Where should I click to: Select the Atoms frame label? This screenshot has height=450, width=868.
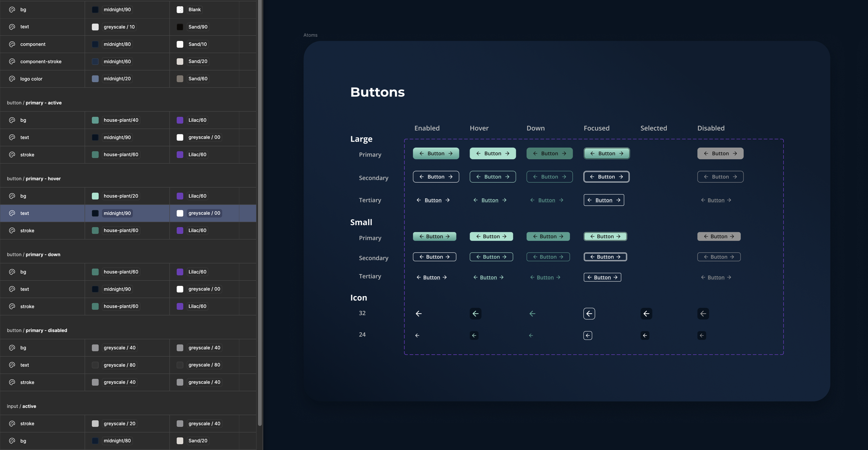[310, 35]
